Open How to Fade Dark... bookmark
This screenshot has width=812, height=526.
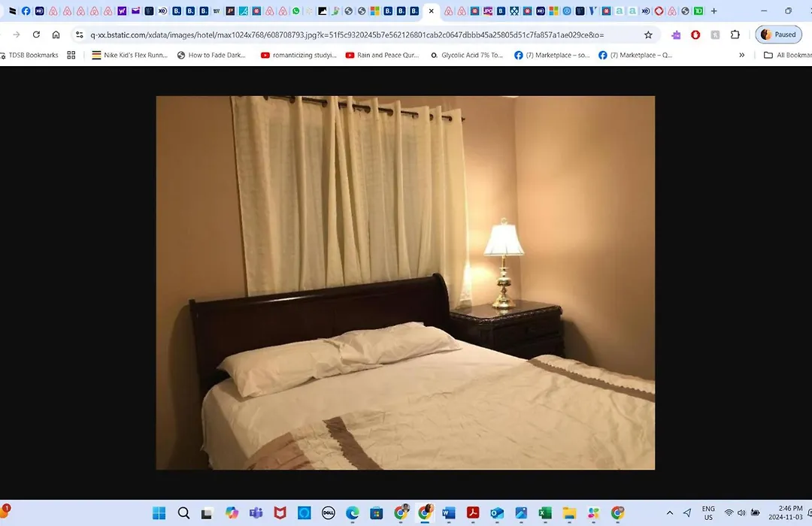pos(211,55)
